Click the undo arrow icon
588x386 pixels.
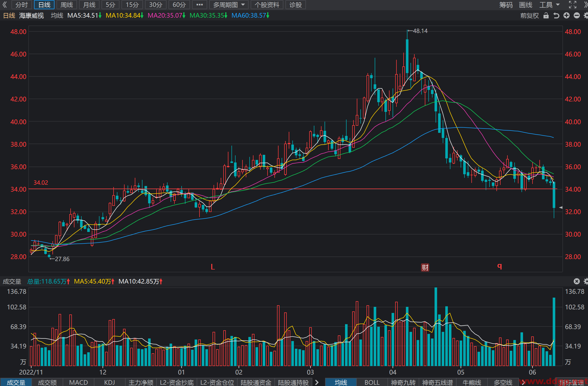(x=556, y=16)
